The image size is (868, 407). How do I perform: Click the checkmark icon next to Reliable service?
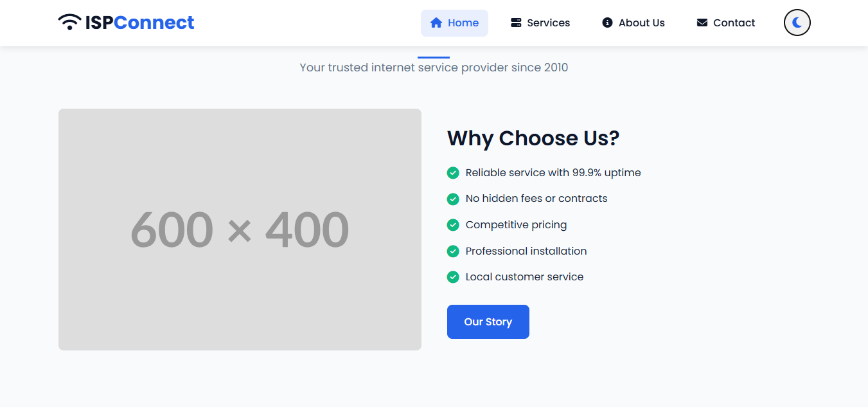(453, 173)
